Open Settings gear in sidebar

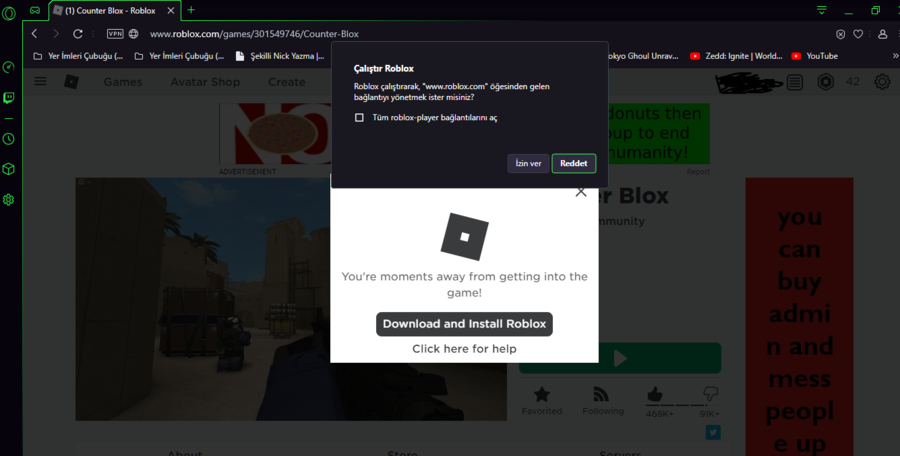9,200
